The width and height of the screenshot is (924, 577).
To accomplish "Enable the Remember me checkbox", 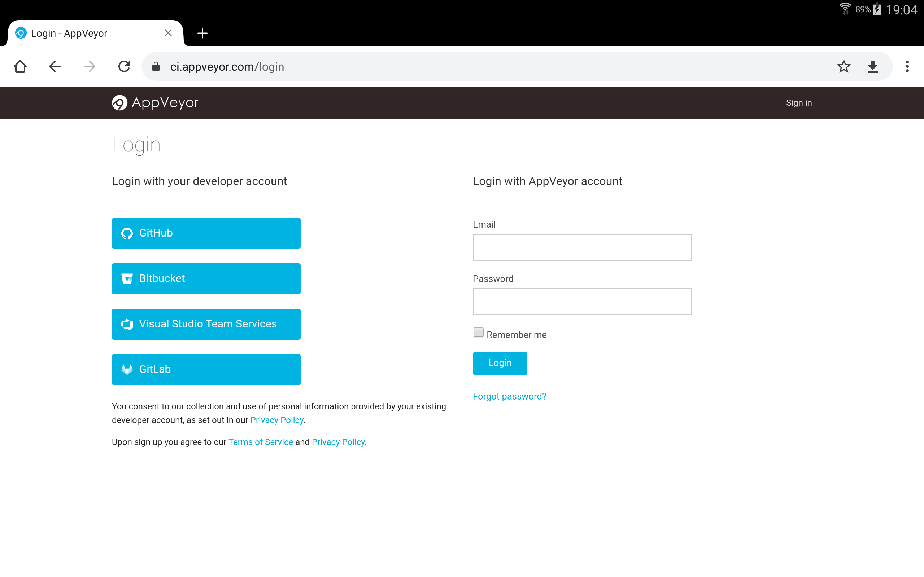I will coord(478,332).
